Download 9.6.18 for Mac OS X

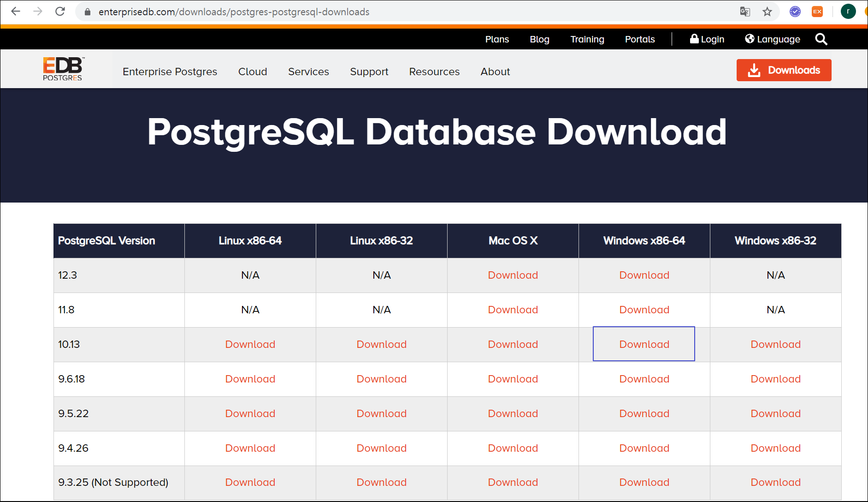[513, 379]
